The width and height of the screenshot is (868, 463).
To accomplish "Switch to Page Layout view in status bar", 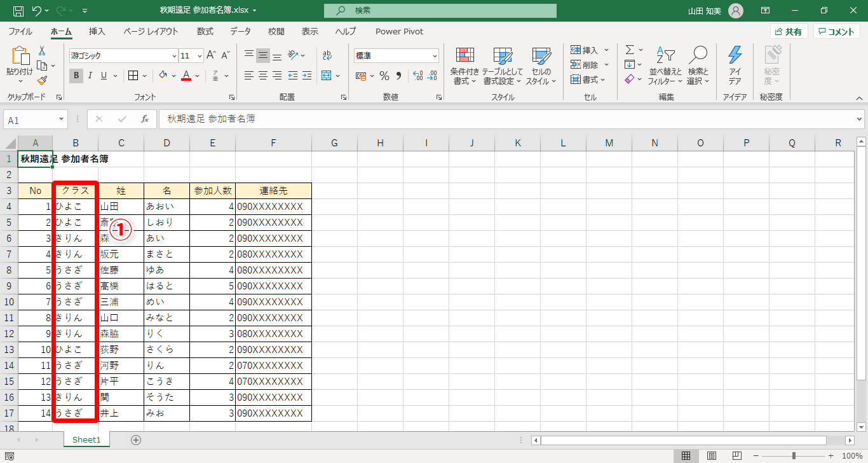I will (x=712, y=455).
